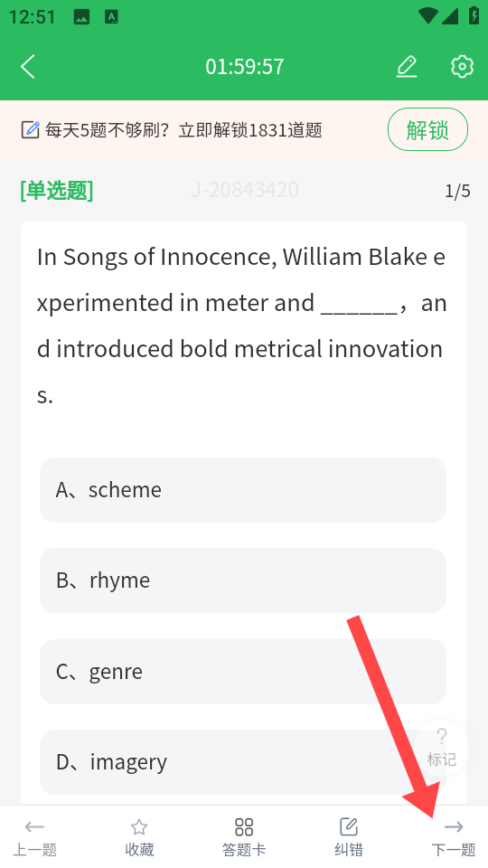Go to next question 下一题

(x=454, y=837)
